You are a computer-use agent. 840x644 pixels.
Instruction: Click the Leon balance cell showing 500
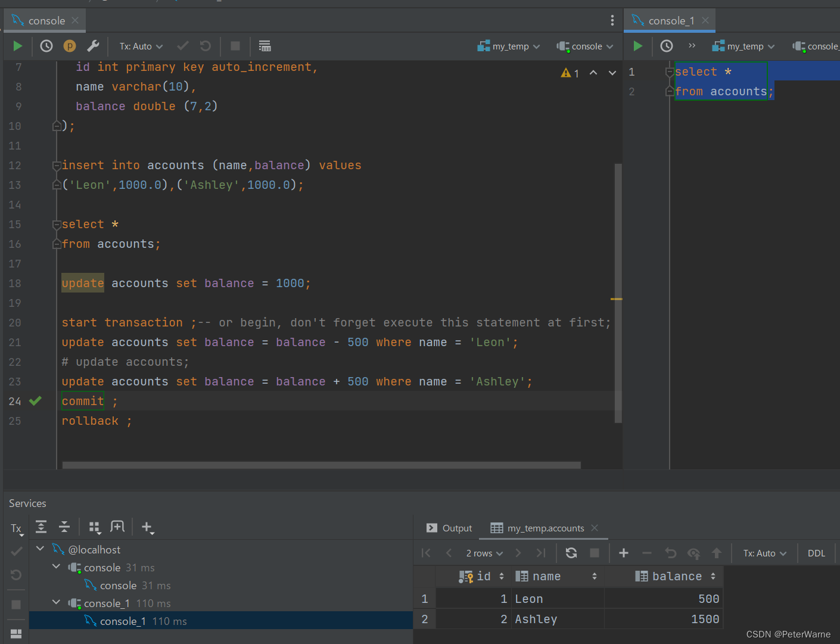pos(664,599)
